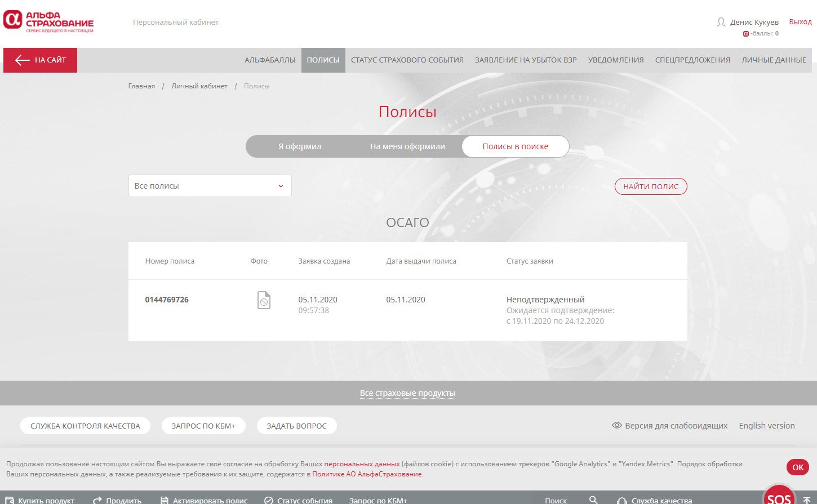Viewport: 817px width, 504px height.
Task: Go to СТАТУС СТРАХОВОГО СОБЫТИЯ menu
Action: point(407,60)
